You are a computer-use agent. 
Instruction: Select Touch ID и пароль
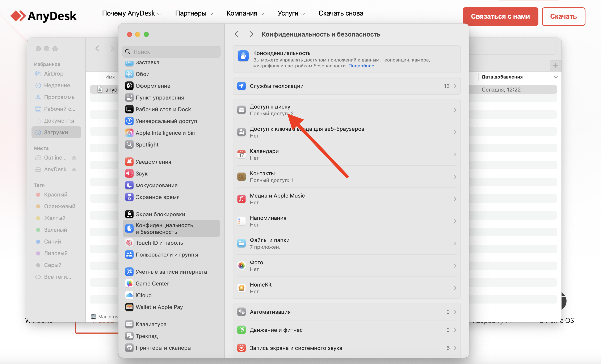click(172, 243)
